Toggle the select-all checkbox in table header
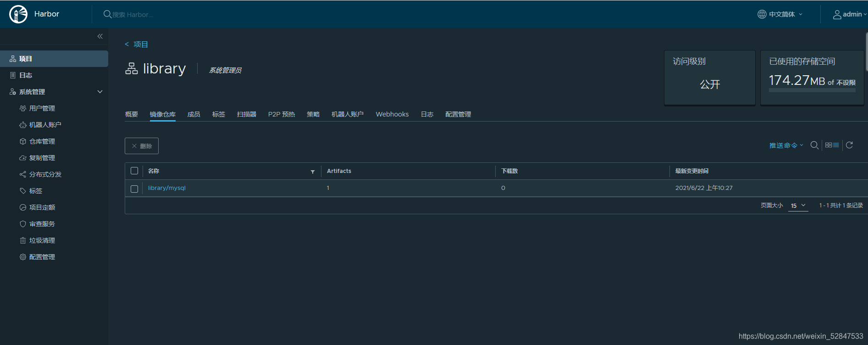This screenshot has width=868, height=345. [134, 171]
